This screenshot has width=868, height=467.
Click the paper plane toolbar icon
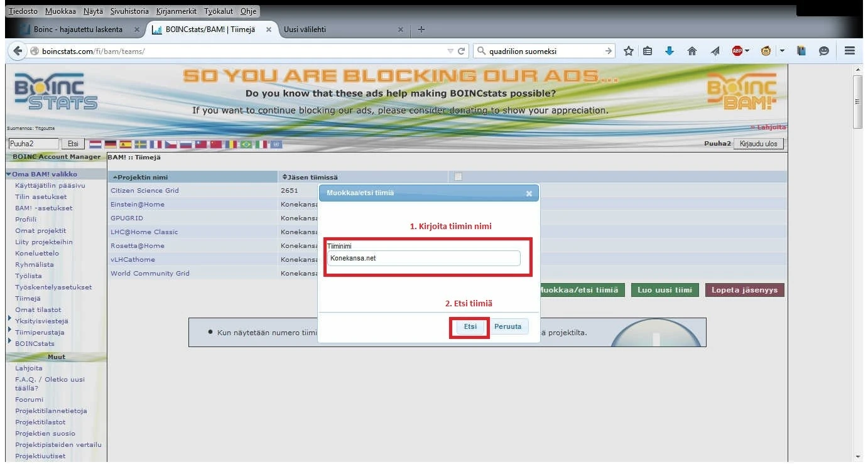pyautogui.click(x=715, y=51)
